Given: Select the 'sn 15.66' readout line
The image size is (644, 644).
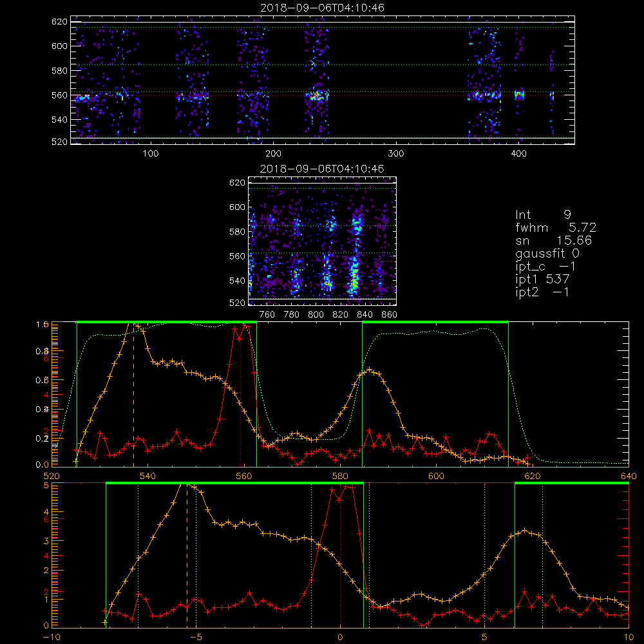Looking at the screenshot, I should (553, 240).
